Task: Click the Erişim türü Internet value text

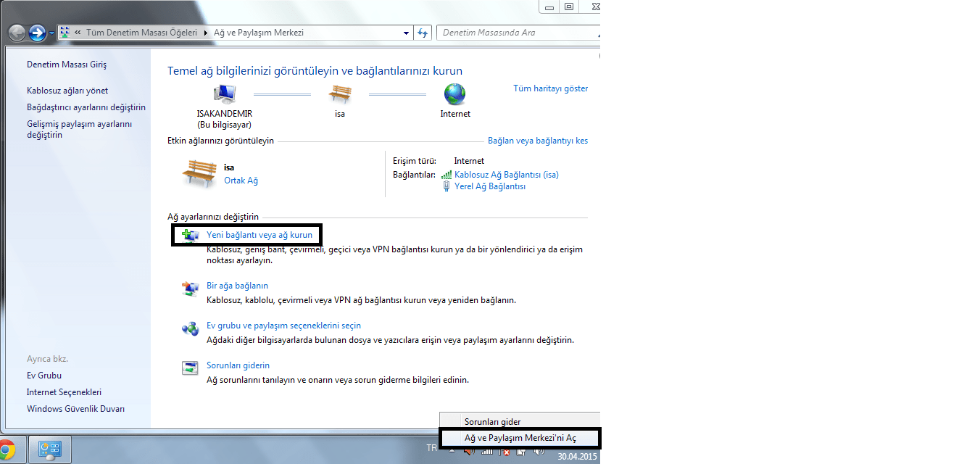Action: click(469, 161)
